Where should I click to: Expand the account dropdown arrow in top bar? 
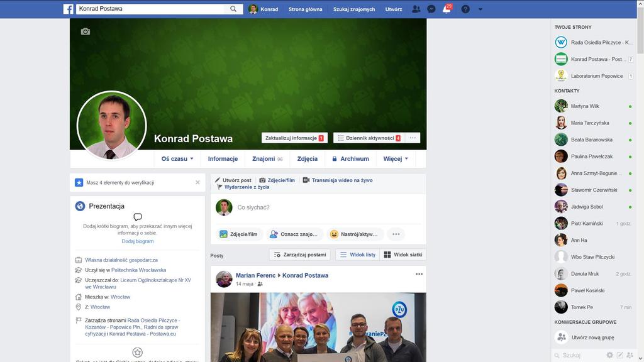point(480,9)
